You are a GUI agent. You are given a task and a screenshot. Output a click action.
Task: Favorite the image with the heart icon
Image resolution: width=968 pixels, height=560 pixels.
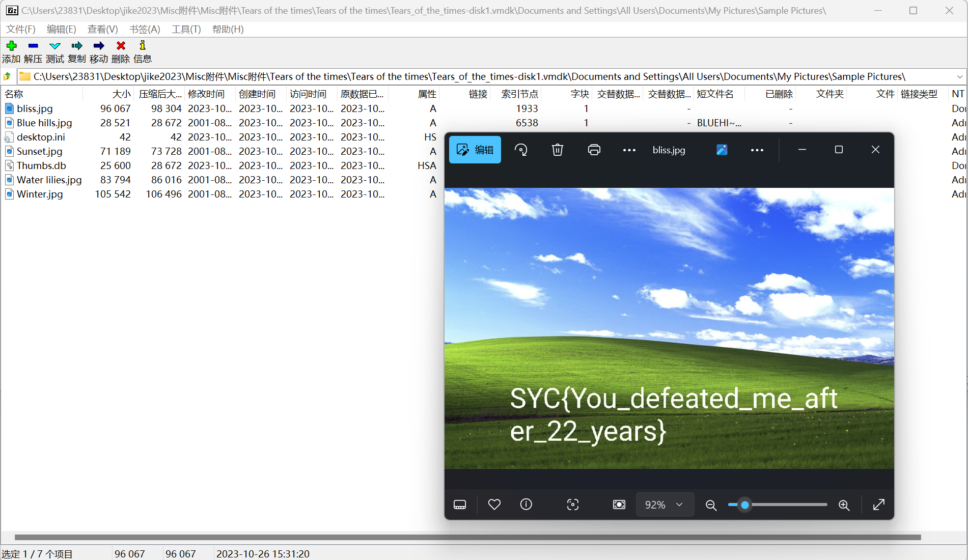point(494,505)
